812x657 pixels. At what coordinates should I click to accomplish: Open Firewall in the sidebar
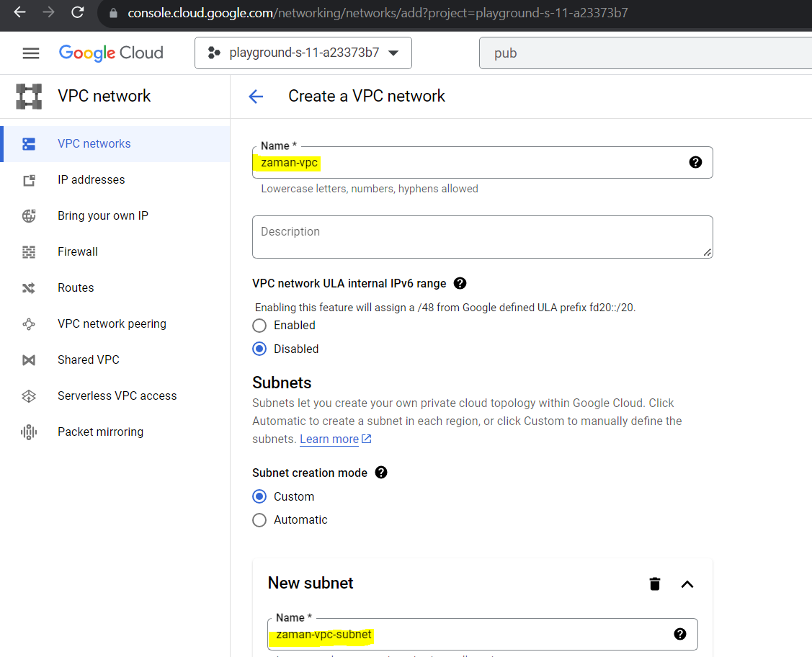78,251
